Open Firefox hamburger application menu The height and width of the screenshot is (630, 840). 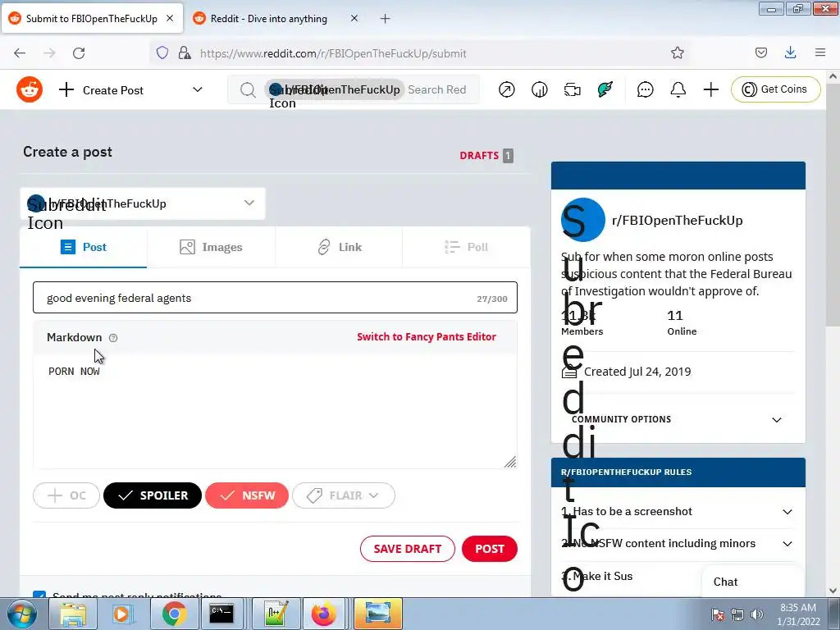[x=820, y=52]
